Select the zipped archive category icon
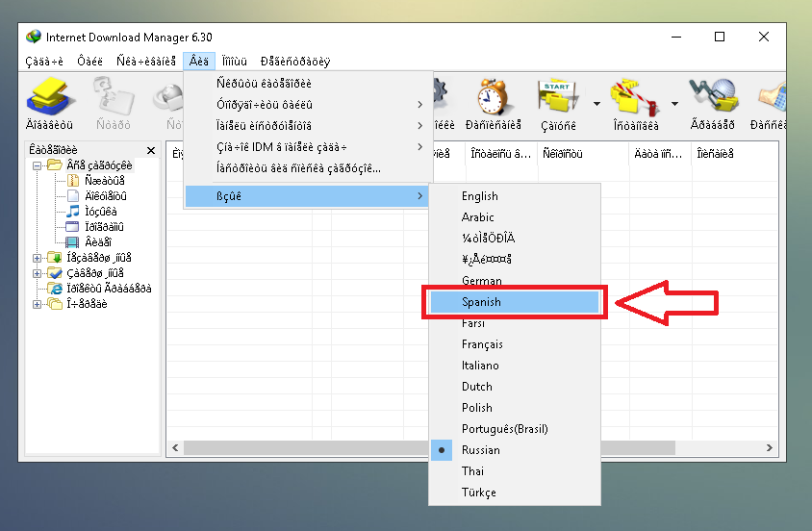Viewport: 812px width, 531px height. [x=72, y=181]
